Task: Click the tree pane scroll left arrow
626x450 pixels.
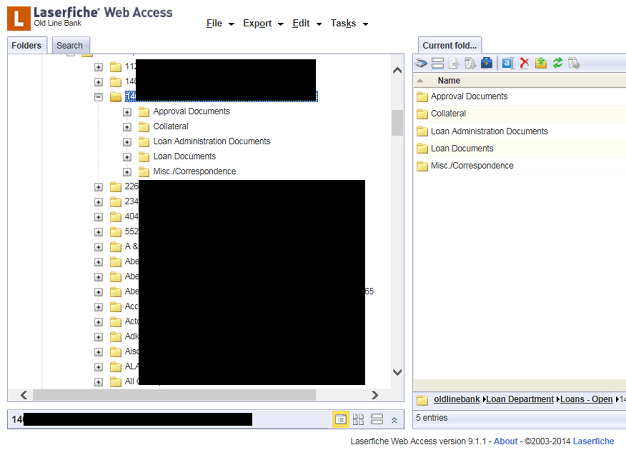Action: (24, 395)
